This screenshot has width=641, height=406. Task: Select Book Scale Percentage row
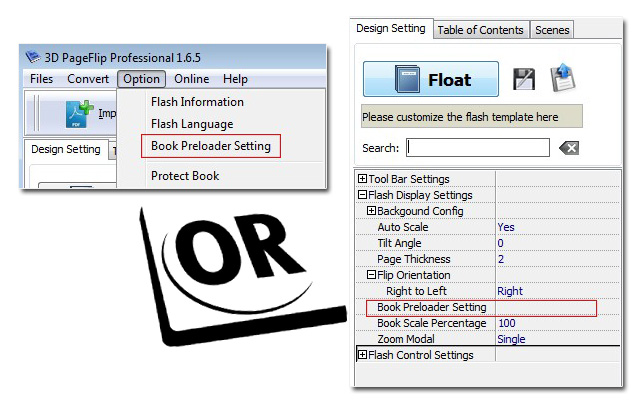click(x=488, y=323)
